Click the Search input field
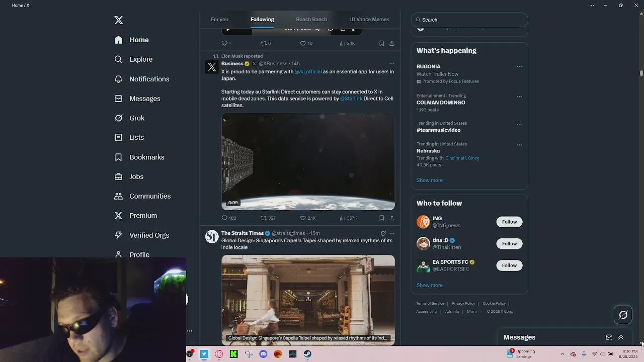 coord(469,20)
